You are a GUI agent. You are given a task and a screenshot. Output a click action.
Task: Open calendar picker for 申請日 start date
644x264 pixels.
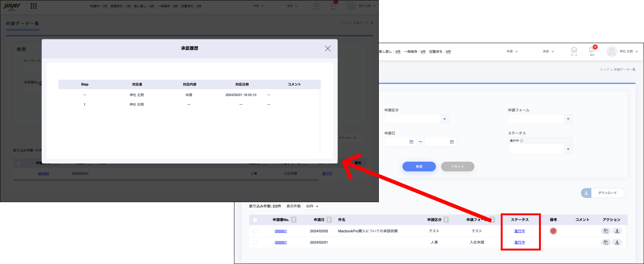411,142
